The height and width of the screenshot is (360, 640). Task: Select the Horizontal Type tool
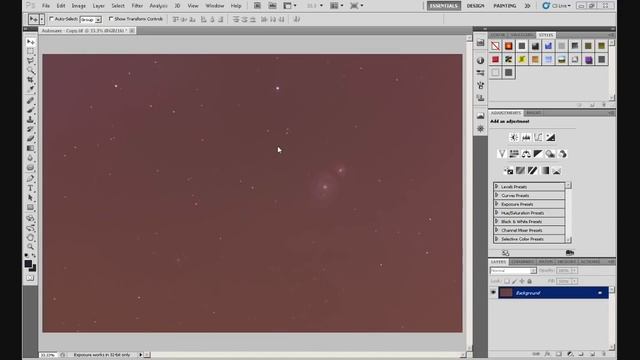pos(31,188)
